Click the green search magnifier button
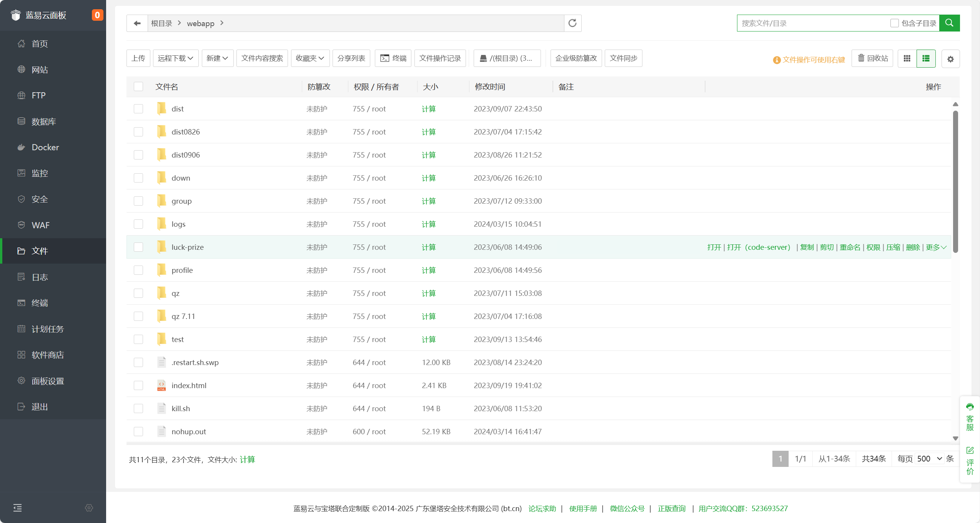Screen dimensions: 980x523 pyautogui.click(x=949, y=23)
